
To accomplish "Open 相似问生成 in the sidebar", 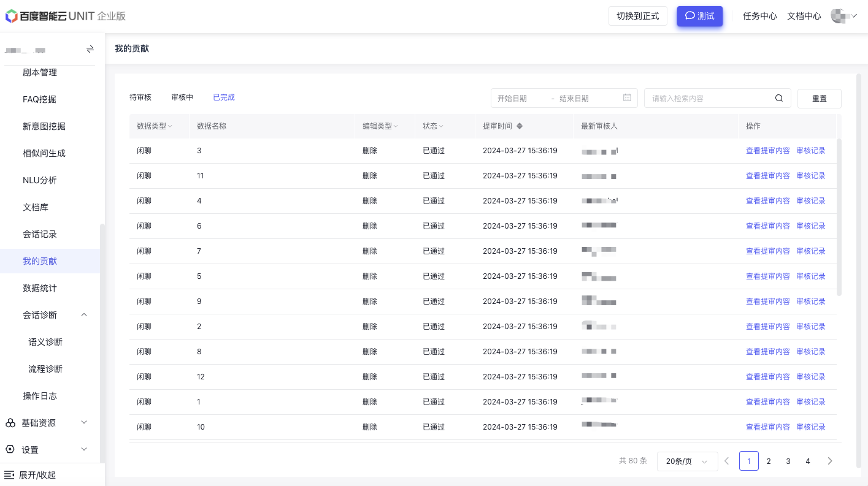I will click(44, 153).
